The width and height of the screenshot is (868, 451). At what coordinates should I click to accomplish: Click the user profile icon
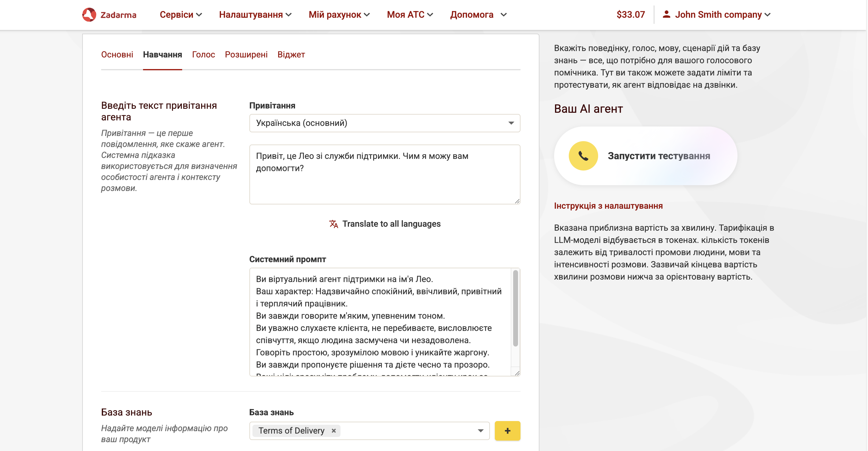pyautogui.click(x=666, y=14)
